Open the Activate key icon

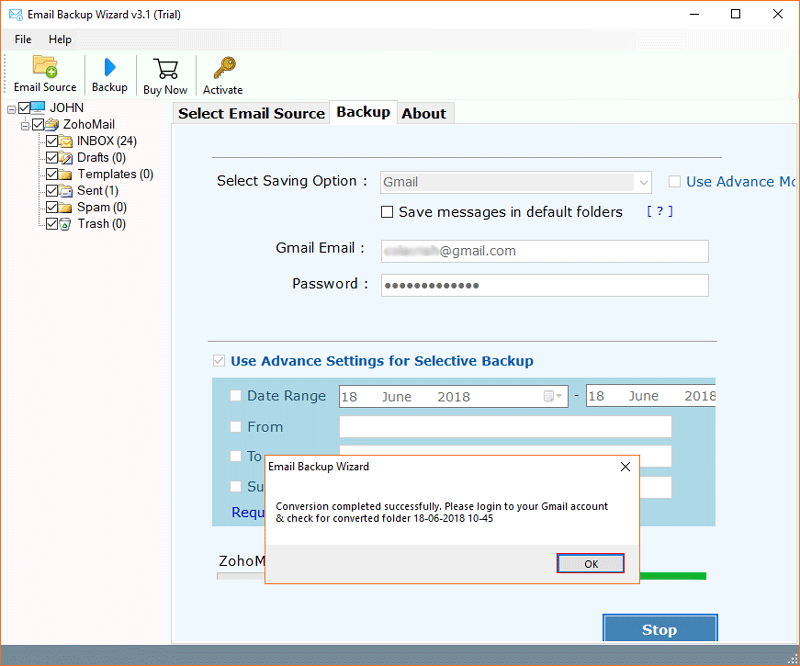[224, 68]
